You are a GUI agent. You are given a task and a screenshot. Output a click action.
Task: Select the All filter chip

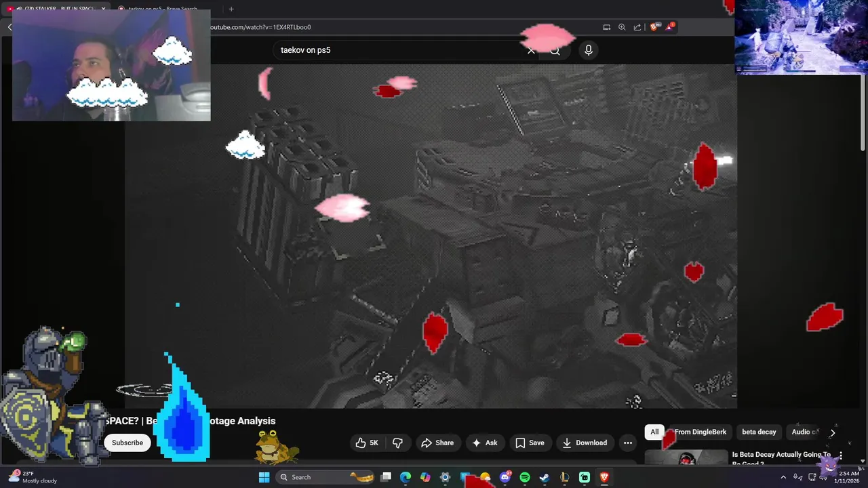[x=654, y=432]
